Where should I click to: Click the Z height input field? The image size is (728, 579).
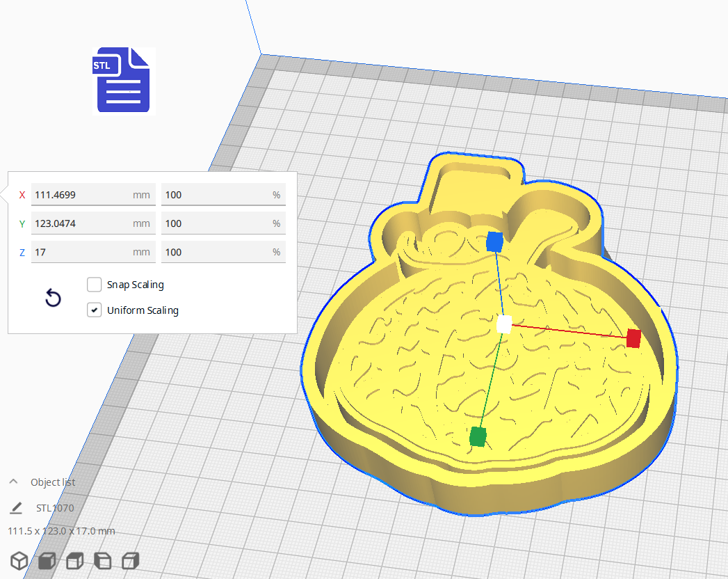coord(93,252)
